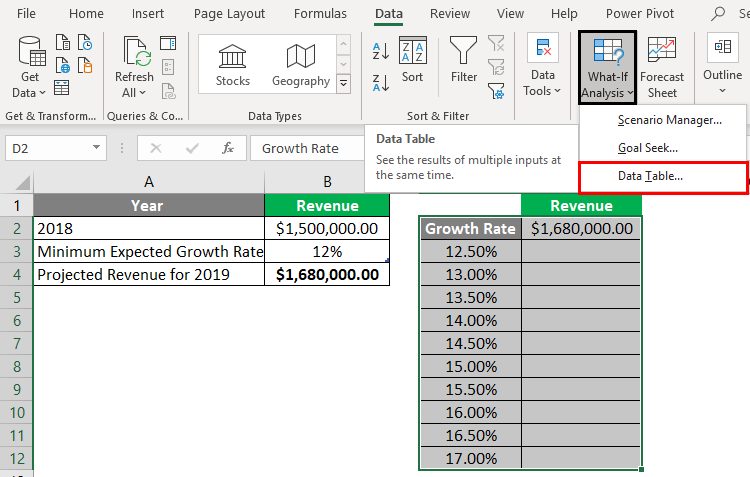Switch to the Formulas tab
The height and width of the screenshot is (477, 750).
321,14
